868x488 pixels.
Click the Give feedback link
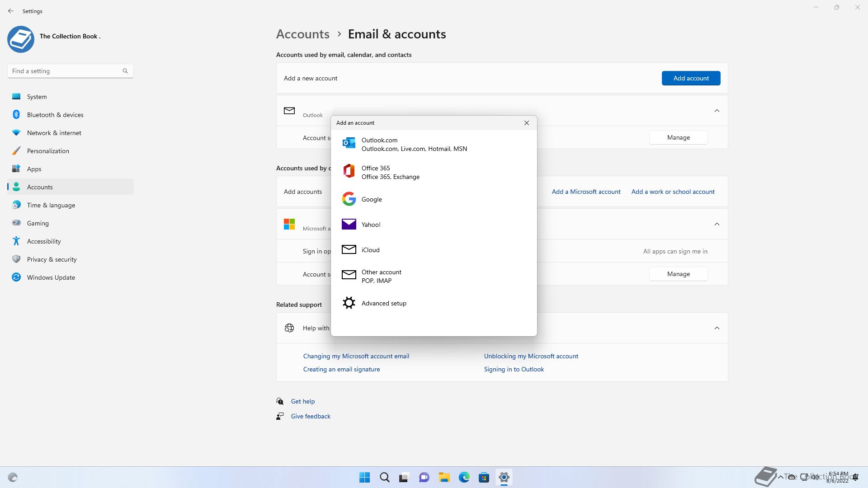pyautogui.click(x=311, y=416)
